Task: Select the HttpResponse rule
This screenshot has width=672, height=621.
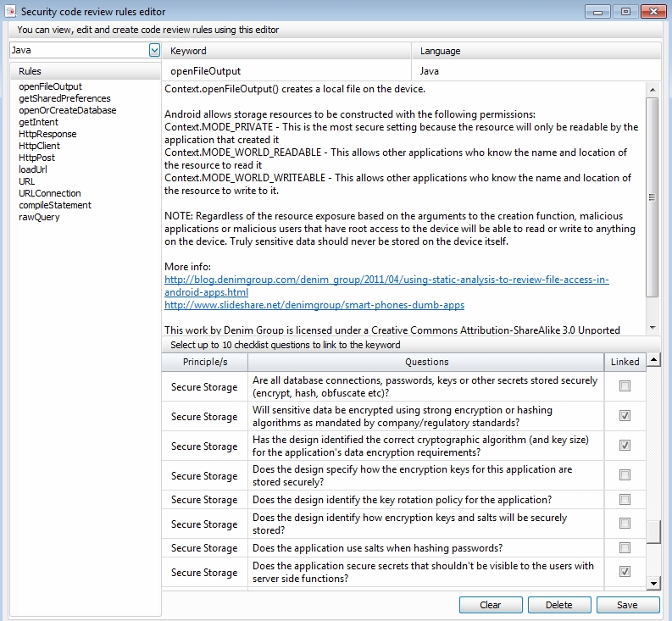Action: 47,134
